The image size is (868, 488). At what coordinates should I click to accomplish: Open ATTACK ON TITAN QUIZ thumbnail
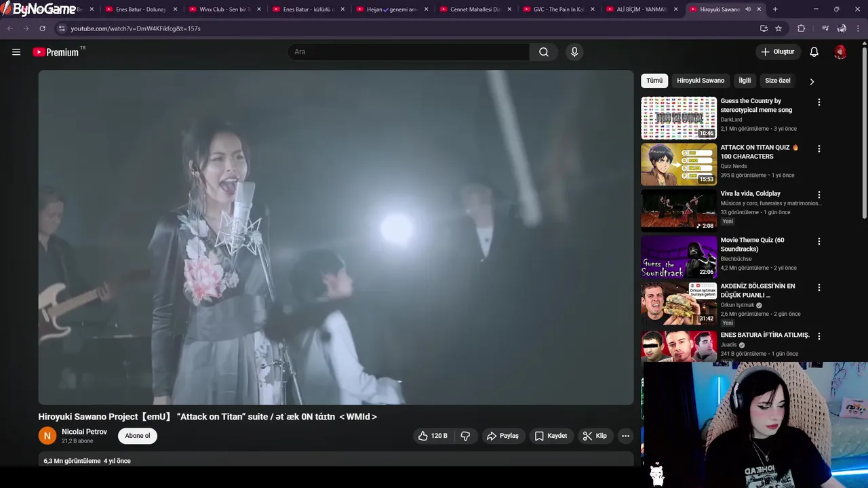click(679, 164)
